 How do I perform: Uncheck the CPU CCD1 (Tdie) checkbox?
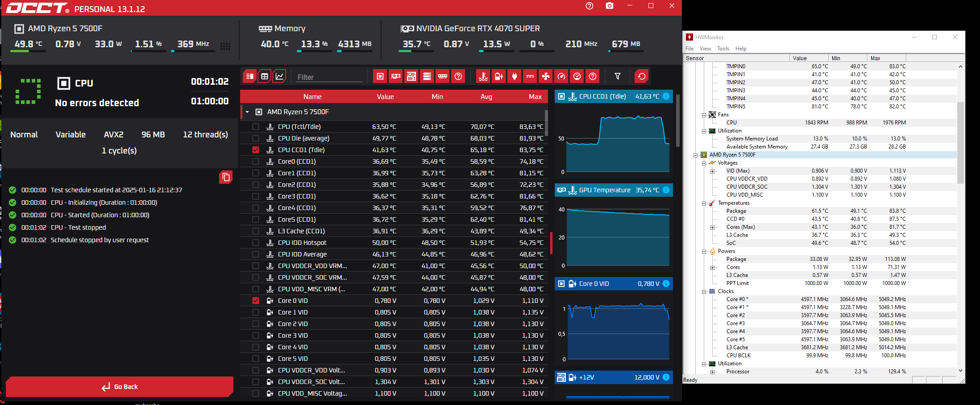[x=256, y=150]
